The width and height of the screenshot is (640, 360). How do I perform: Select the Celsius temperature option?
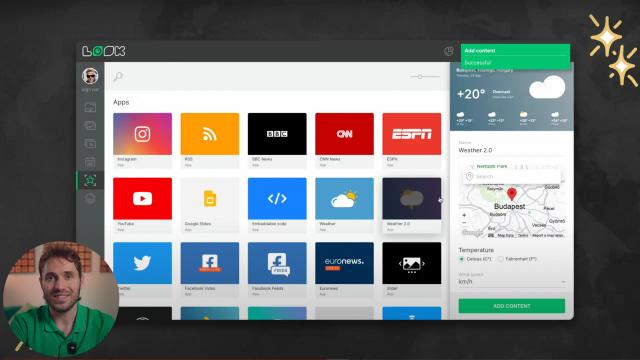tap(462, 259)
